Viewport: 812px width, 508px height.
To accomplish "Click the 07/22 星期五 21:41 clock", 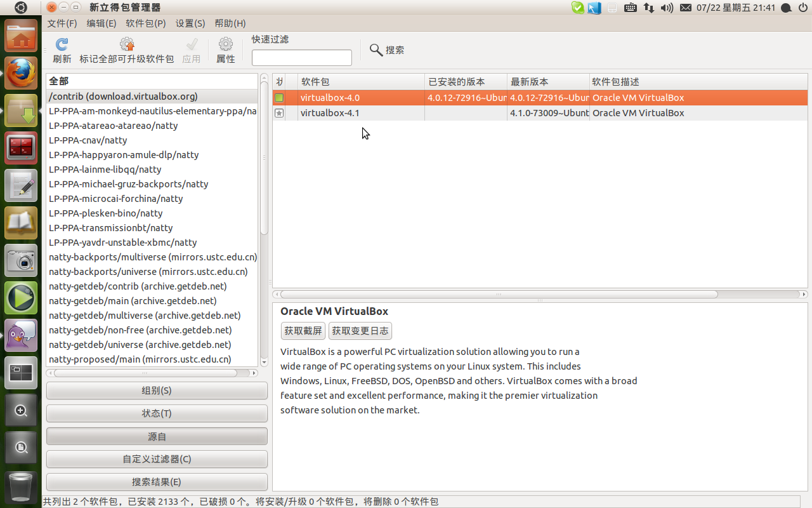I will point(736,8).
